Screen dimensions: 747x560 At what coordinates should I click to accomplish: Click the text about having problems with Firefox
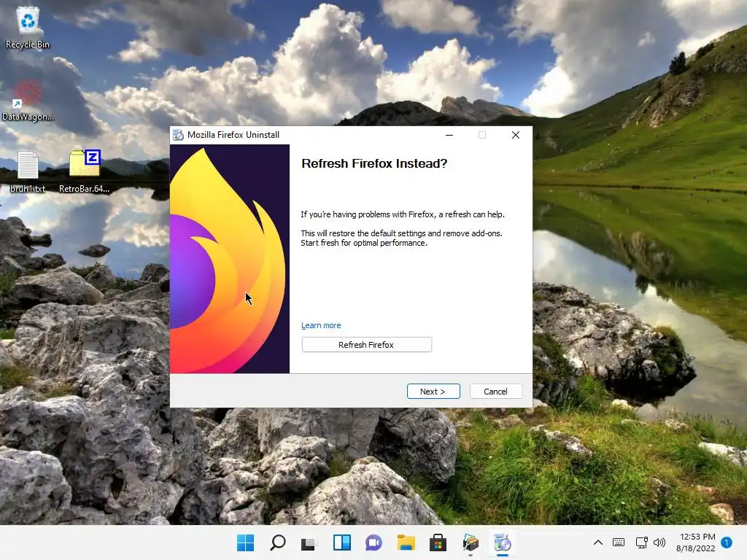coord(403,214)
